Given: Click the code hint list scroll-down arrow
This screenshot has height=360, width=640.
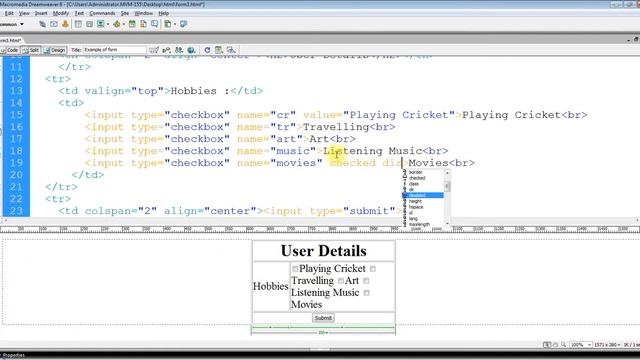Looking at the screenshot, I should [447, 223].
